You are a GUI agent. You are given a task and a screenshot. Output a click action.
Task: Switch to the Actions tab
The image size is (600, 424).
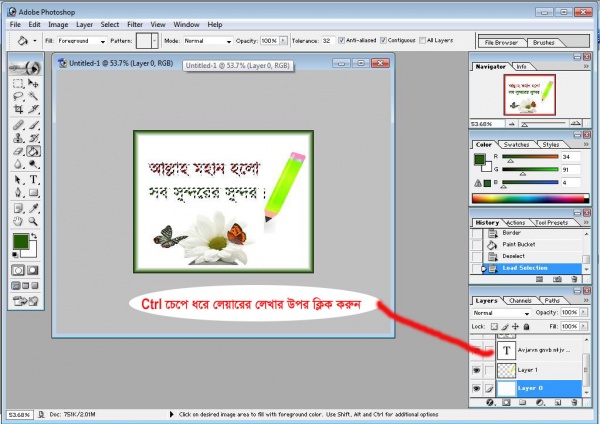515,223
